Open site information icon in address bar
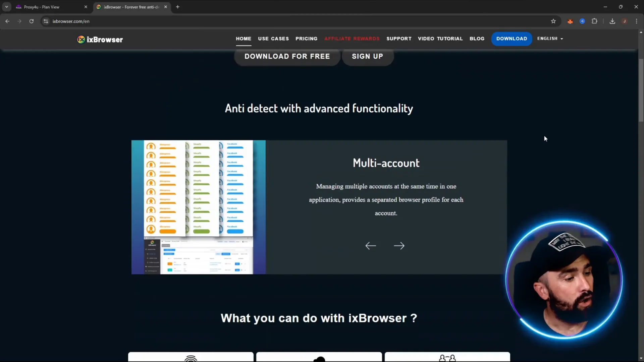The width and height of the screenshot is (644, 362). click(x=46, y=21)
